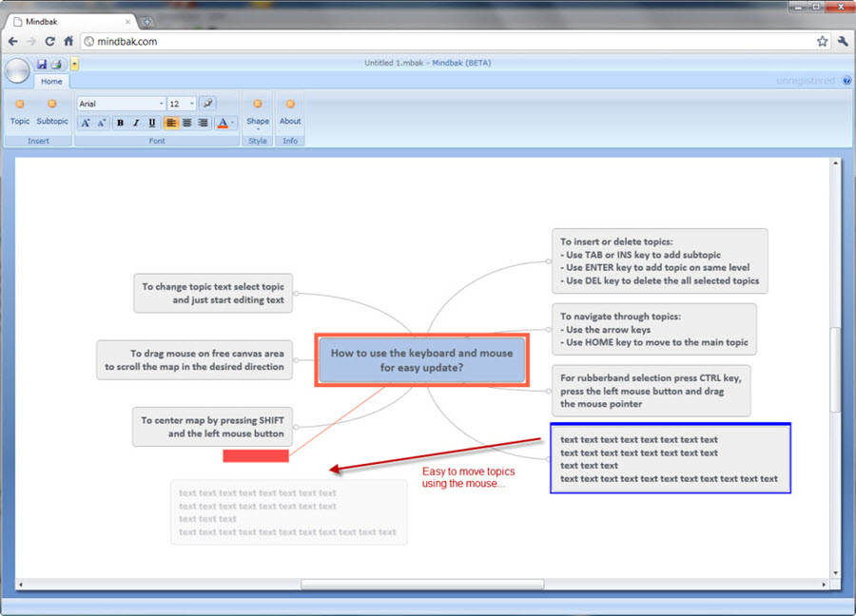Open the Arial font name dropdown

tap(121, 104)
